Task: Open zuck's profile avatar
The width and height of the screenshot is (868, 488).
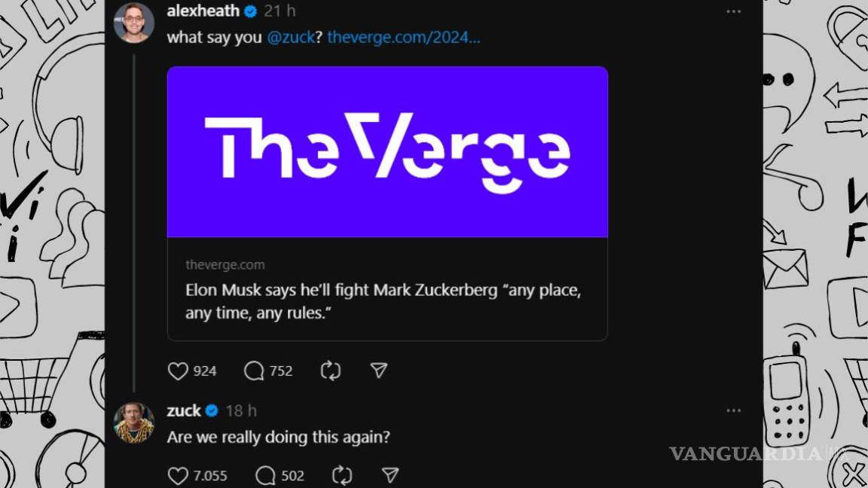Action: [x=134, y=420]
